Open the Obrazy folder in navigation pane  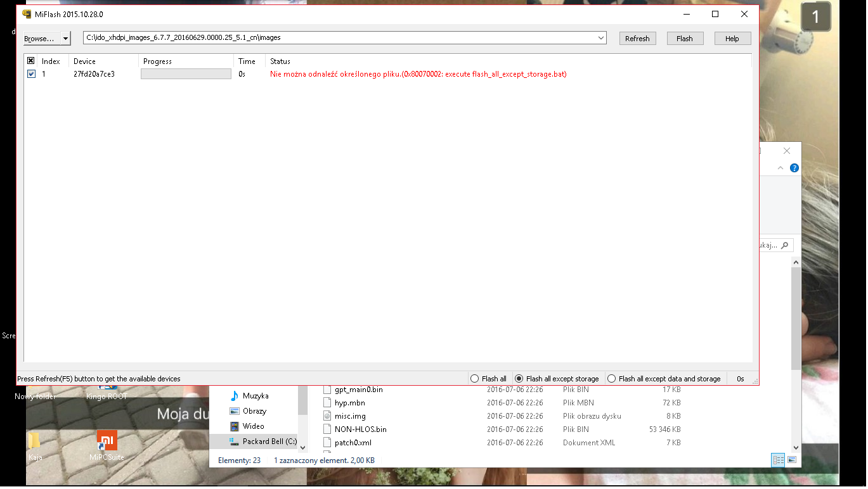click(254, 411)
